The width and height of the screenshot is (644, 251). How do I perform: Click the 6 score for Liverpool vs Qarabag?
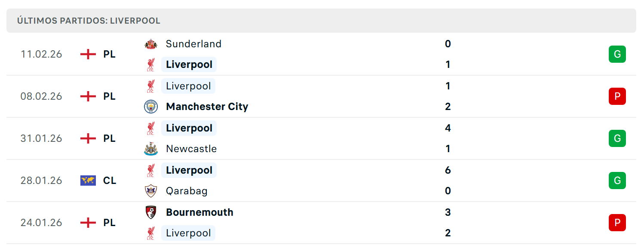(x=448, y=170)
